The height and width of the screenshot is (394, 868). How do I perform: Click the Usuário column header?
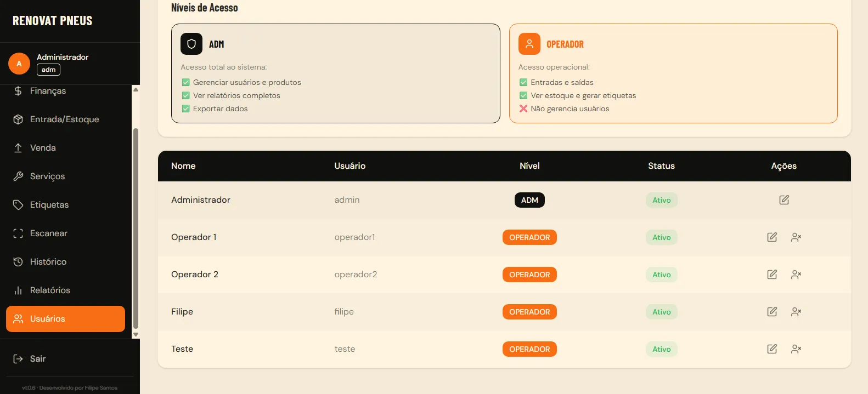pos(350,166)
